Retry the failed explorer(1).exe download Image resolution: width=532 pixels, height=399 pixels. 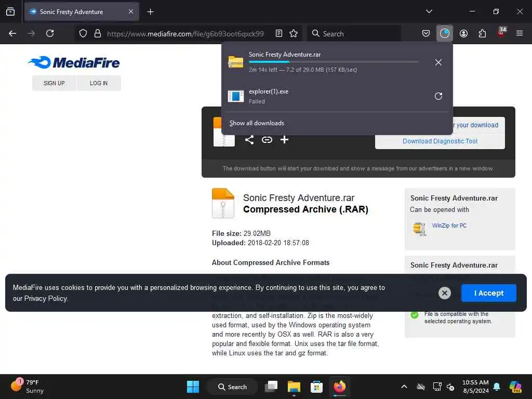tap(438, 96)
